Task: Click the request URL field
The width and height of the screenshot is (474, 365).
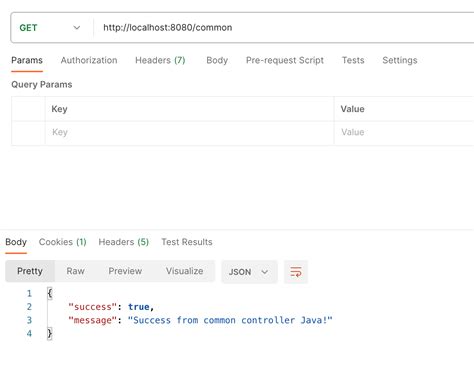Action: pyautogui.click(x=283, y=28)
